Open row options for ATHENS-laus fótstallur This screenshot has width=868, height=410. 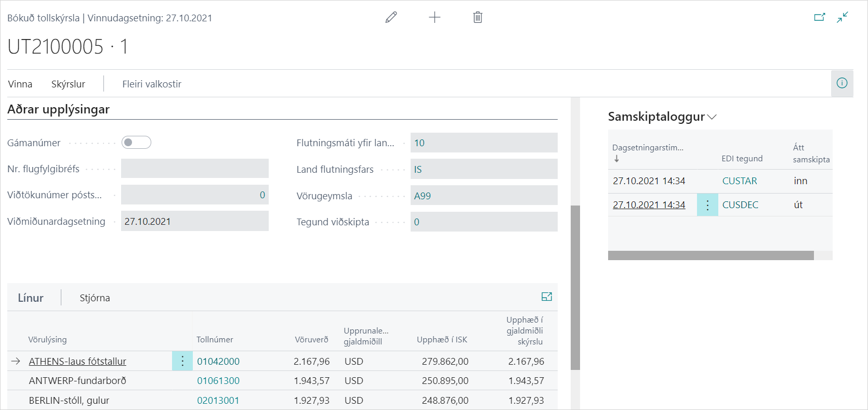click(x=182, y=361)
